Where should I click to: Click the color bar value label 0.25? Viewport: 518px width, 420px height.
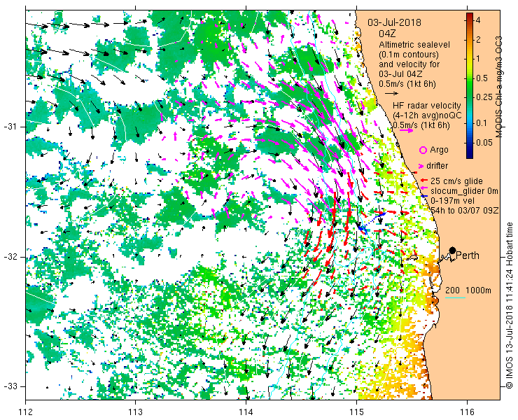pyautogui.click(x=484, y=97)
